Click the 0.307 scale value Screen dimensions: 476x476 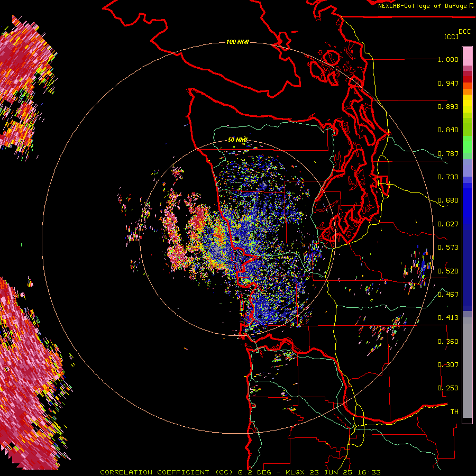(x=448, y=364)
